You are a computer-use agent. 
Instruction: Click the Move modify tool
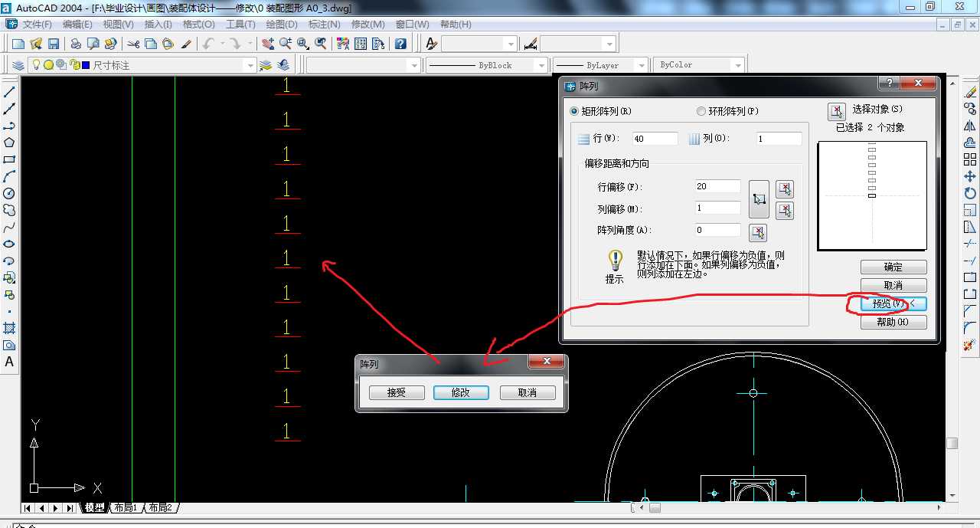coord(970,176)
